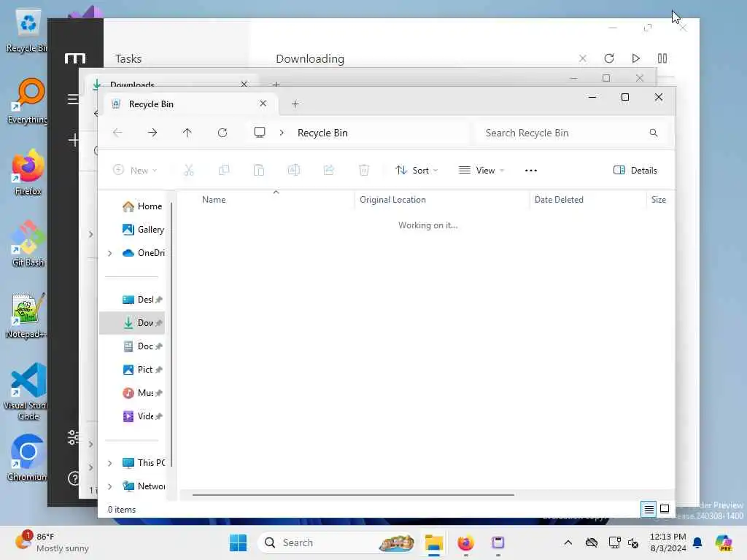Go up one folder level
Viewport: 747px width, 560px height.
187,133
